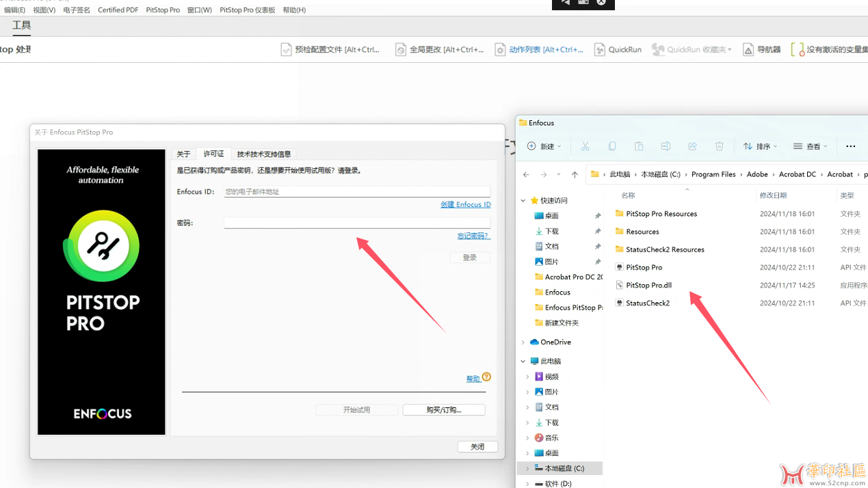Click the 登录 button

coord(470,258)
